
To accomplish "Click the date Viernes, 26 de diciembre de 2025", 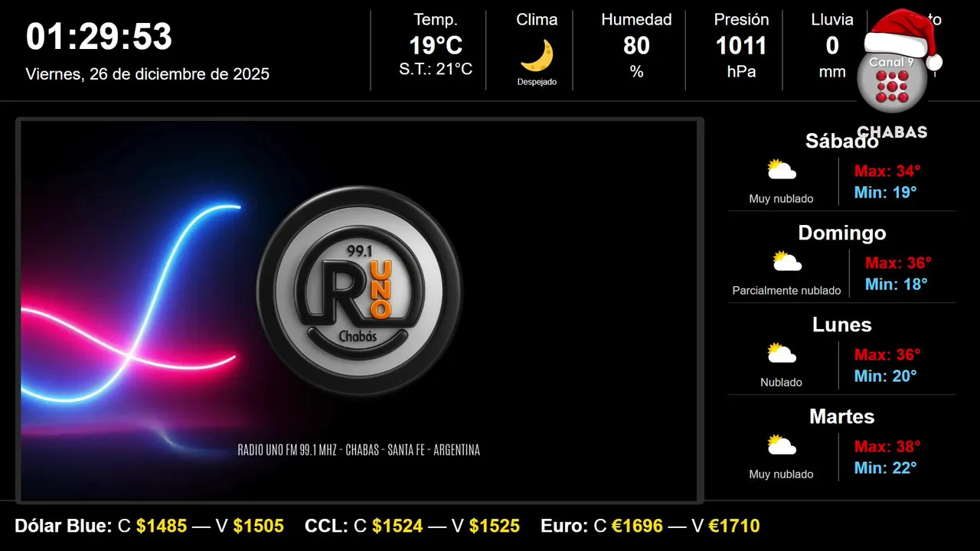I will pyautogui.click(x=148, y=74).
